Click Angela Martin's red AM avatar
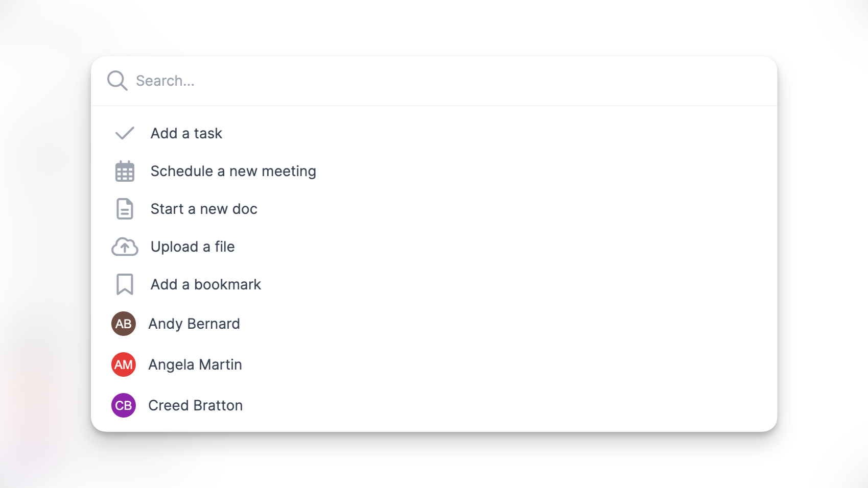 point(124,364)
